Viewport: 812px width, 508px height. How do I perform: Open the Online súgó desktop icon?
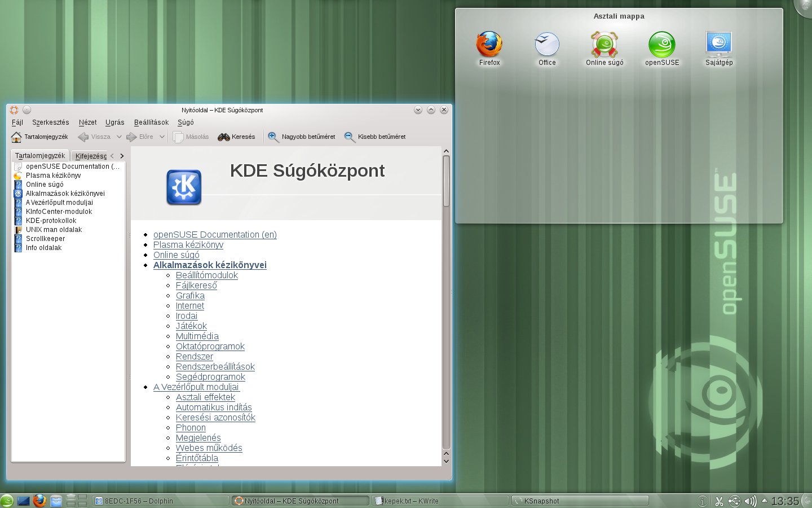coord(603,44)
